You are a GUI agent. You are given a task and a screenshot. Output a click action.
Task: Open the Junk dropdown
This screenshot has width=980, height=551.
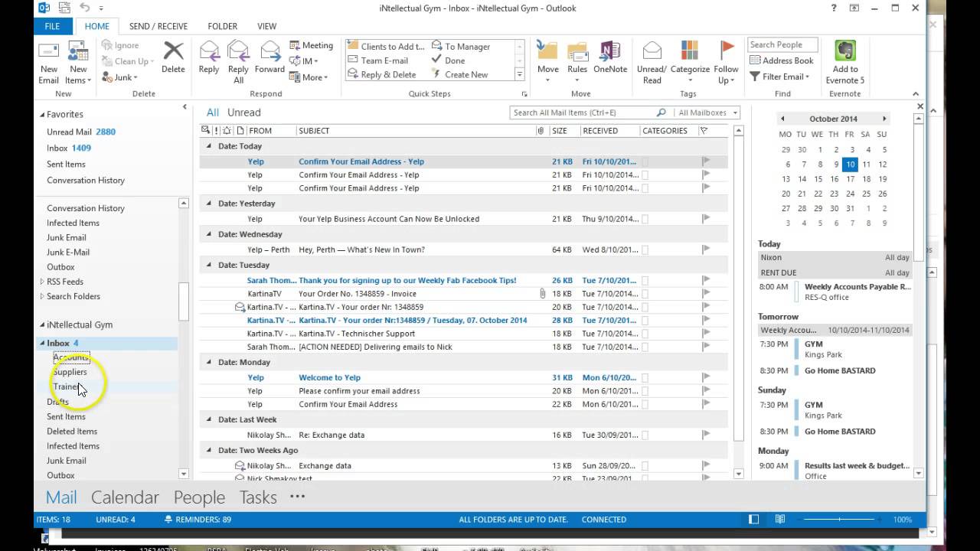(x=119, y=77)
